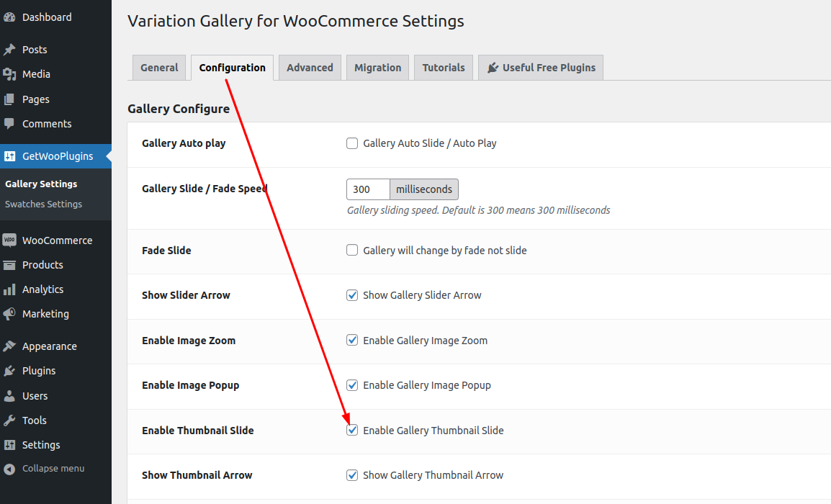Uncheck Enable Gallery Image Popup
The height and width of the screenshot is (504, 831).
(352, 385)
